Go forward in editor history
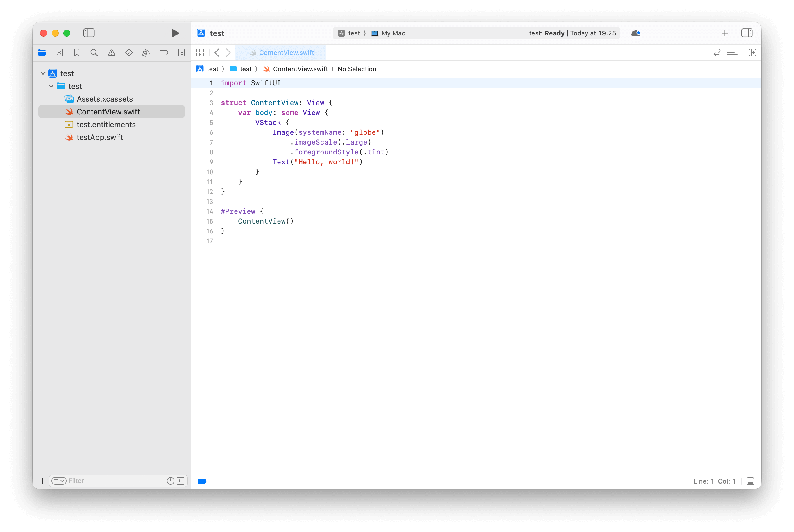Viewport: 794px width, 532px height. coord(228,53)
